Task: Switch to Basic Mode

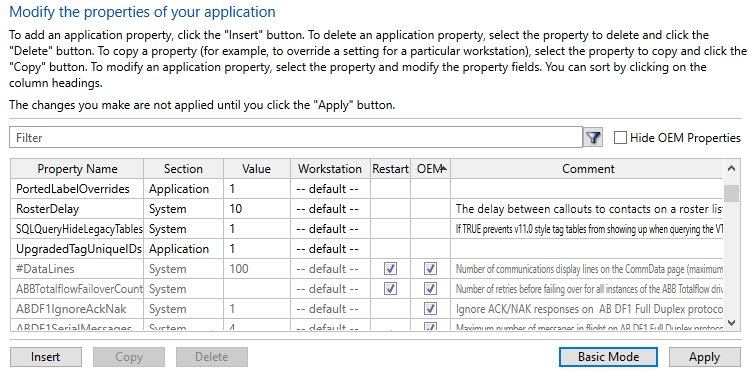Action: (x=608, y=357)
